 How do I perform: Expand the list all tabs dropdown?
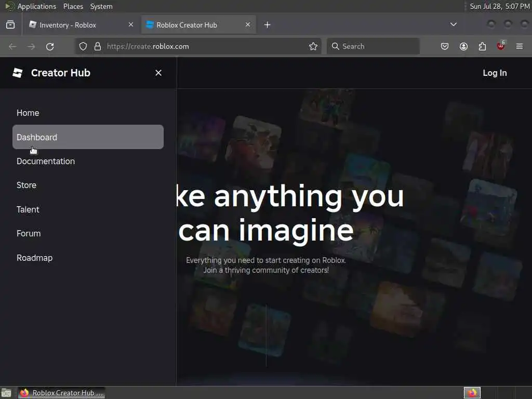point(453,24)
